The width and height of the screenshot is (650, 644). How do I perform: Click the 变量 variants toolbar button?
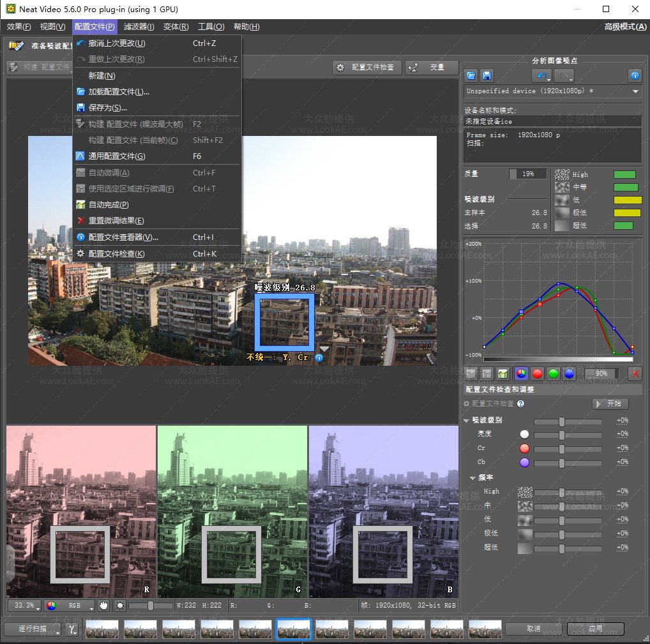coord(432,67)
